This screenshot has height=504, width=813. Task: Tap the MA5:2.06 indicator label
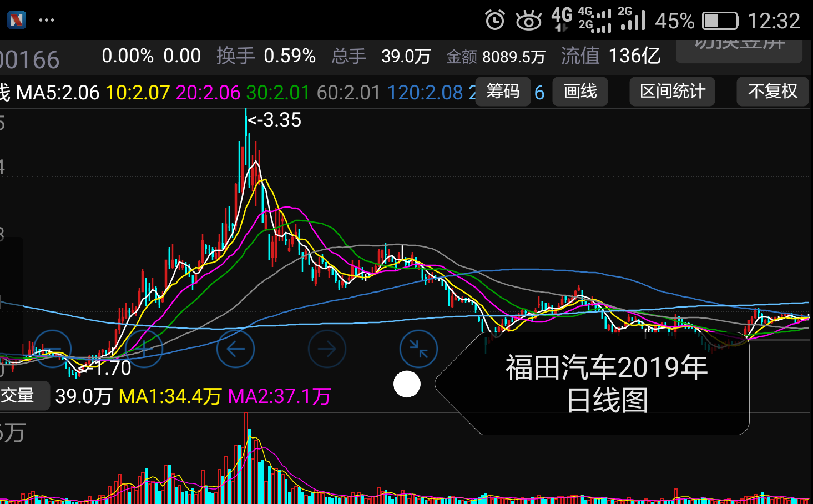tap(57, 92)
